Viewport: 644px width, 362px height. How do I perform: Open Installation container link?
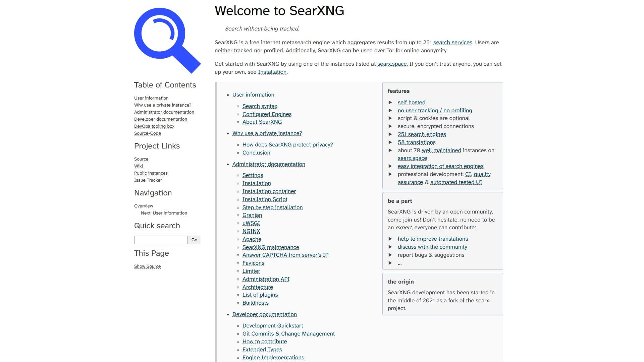point(269,191)
